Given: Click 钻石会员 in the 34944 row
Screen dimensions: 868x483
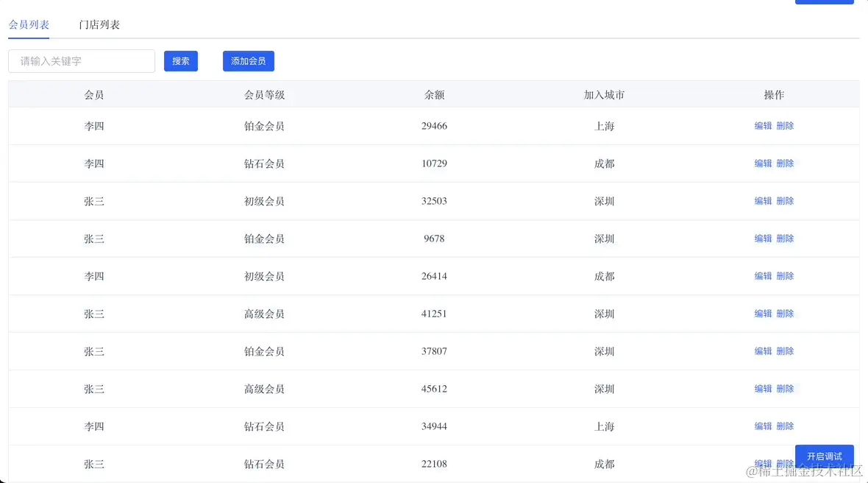Looking at the screenshot, I should 264,426.
